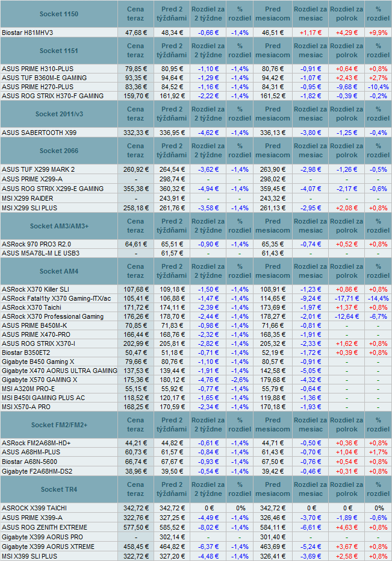
Task: Click the -9,68 € half-year difference value
Action: [x=347, y=87]
